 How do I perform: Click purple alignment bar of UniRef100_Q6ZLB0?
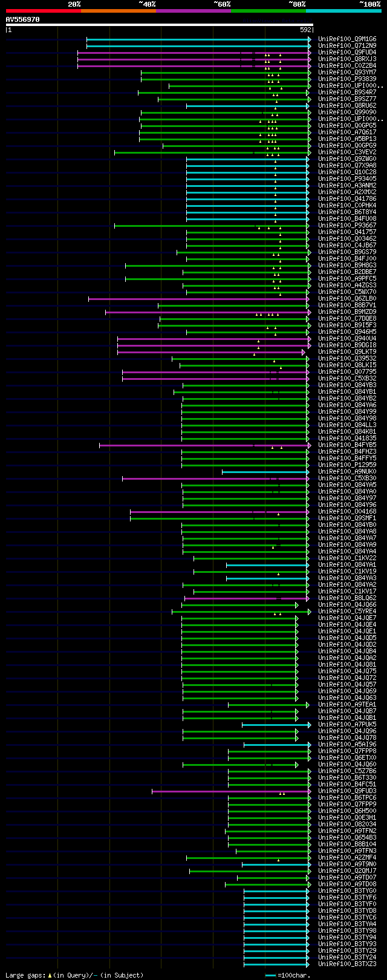click(x=199, y=299)
